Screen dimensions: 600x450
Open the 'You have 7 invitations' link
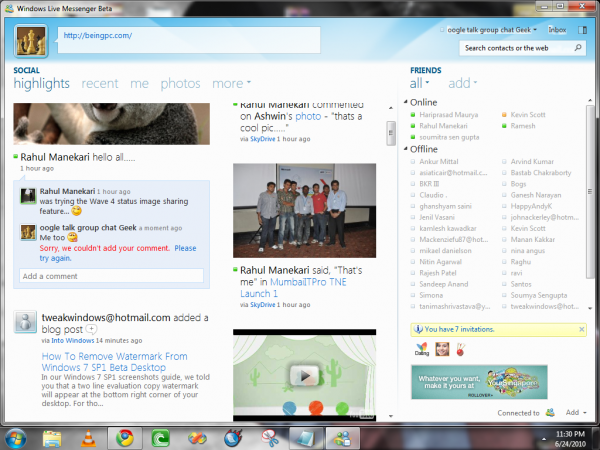tap(459, 329)
